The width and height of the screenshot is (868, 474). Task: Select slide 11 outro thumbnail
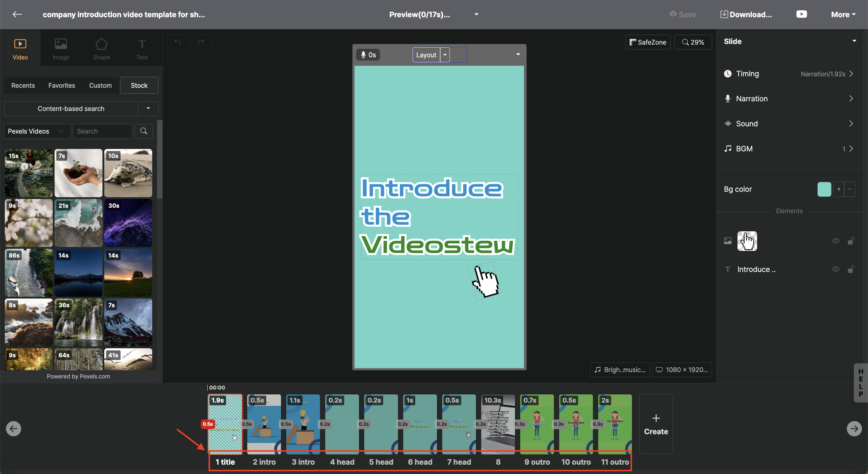(615, 424)
